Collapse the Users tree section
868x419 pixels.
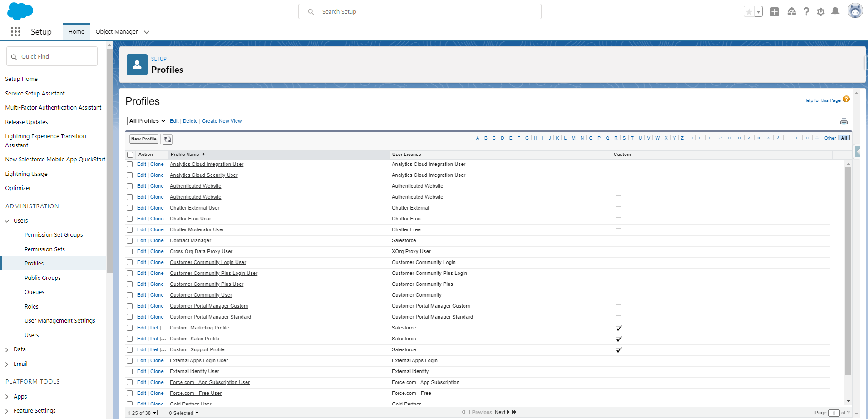(7, 221)
